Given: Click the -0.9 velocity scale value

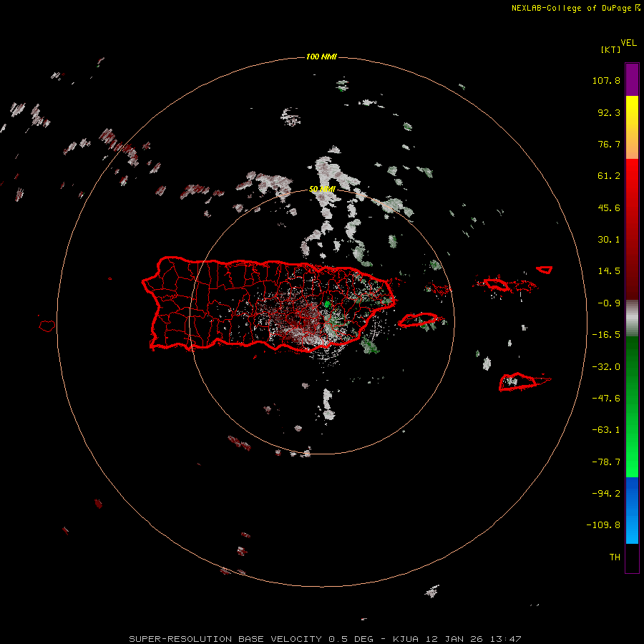Looking at the screenshot, I should (609, 303).
